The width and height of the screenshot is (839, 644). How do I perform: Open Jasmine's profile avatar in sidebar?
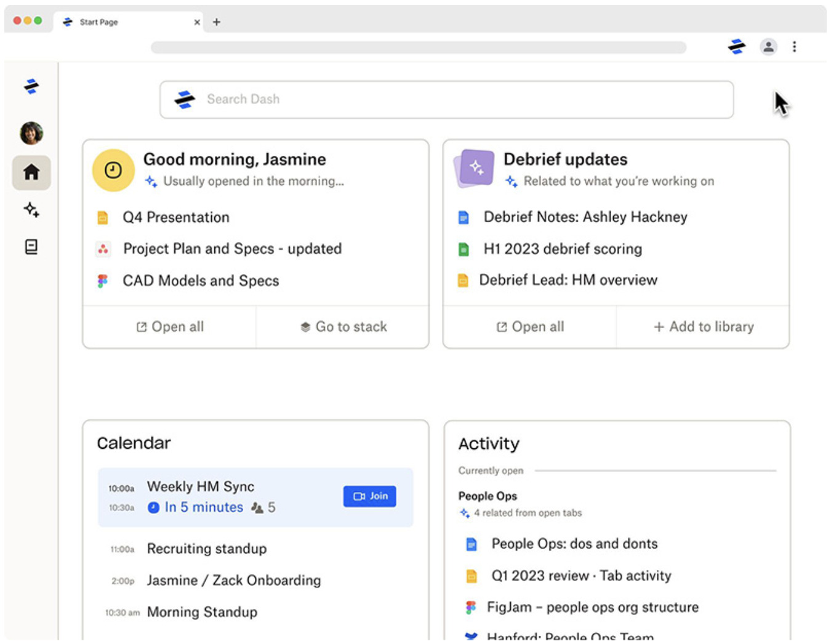point(31,133)
